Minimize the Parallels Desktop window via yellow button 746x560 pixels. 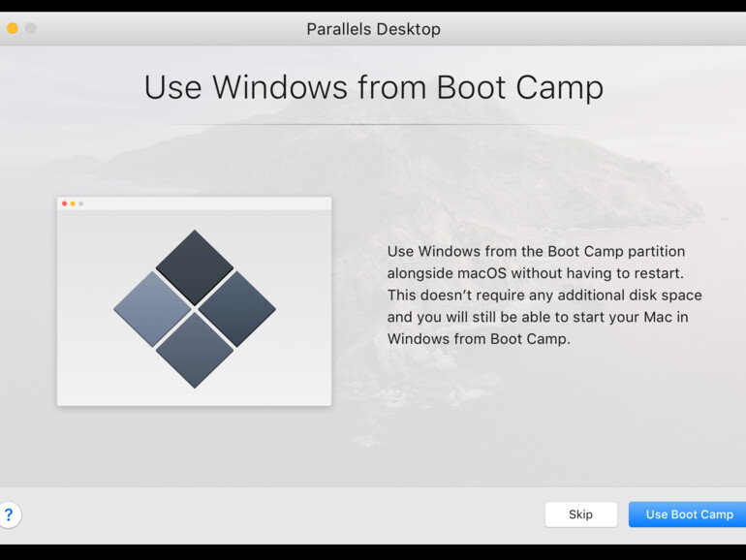point(13,28)
